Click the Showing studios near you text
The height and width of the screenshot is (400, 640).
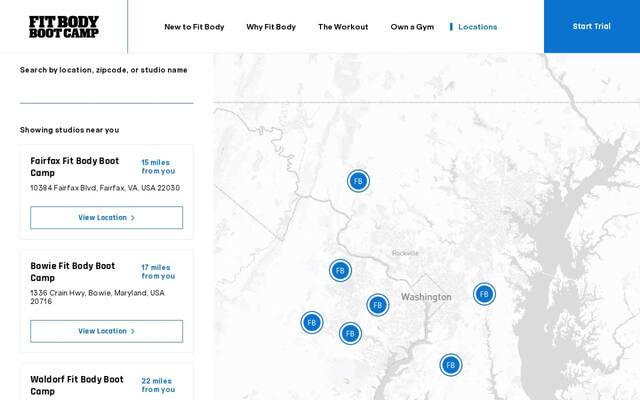coord(70,130)
